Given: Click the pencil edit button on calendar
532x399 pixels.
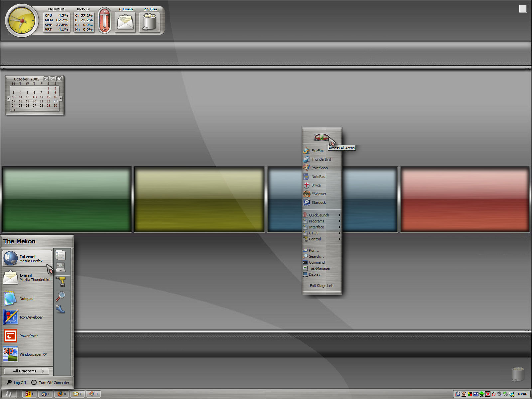Looking at the screenshot, I should (53, 79).
